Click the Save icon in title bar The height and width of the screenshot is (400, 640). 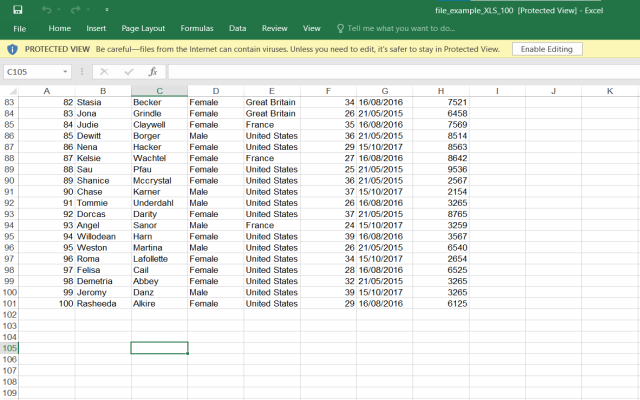click(18, 9)
